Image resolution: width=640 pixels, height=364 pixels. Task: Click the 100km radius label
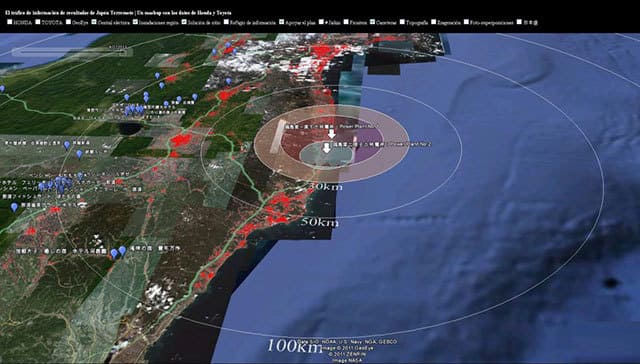coord(295,346)
